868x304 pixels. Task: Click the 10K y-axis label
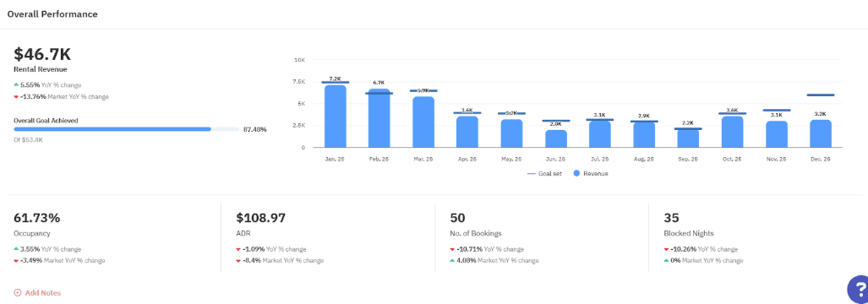299,60
